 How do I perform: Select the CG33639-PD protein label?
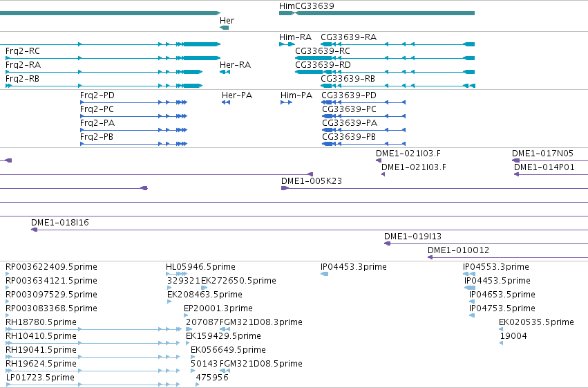[x=349, y=95]
